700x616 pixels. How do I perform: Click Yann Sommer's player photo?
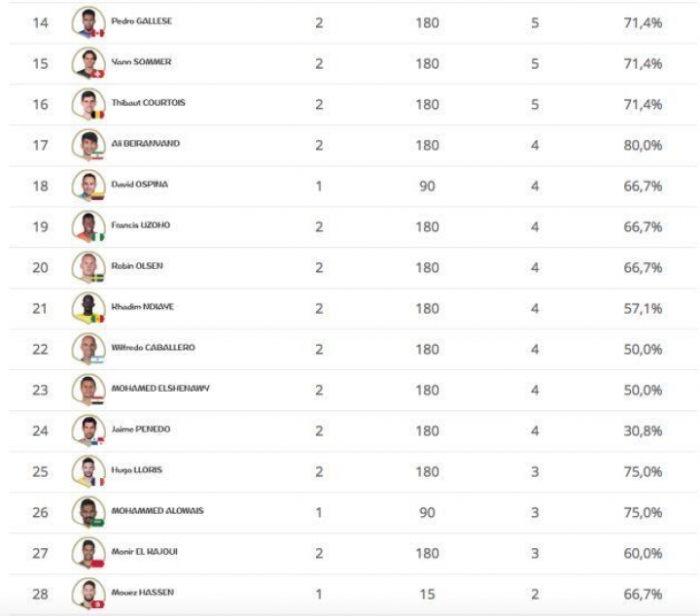coord(87,63)
